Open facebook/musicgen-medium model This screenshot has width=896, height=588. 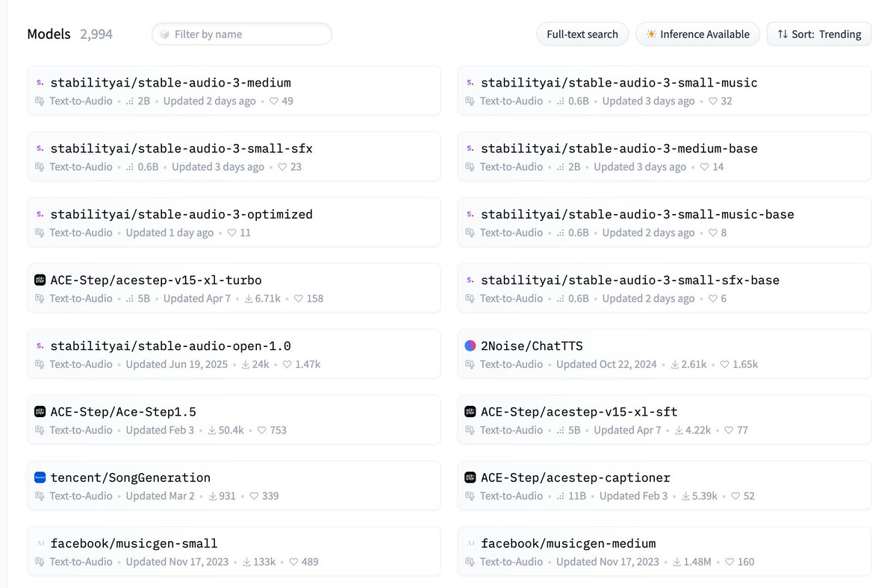click(665, 551)
